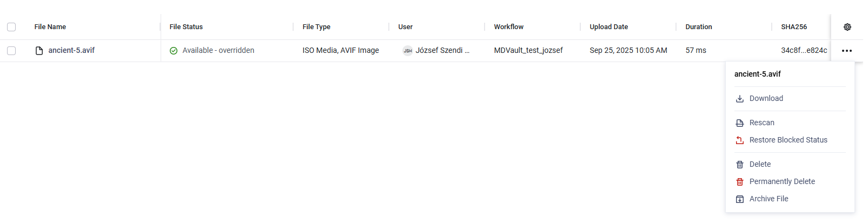868x224 pixels.
Task: Check the ancient-5.avif row checkbox
Action: pos(11,51)
